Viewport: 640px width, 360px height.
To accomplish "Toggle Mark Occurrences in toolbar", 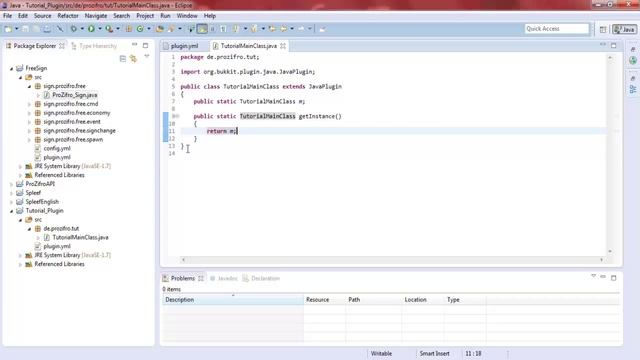I will (202, 29).
